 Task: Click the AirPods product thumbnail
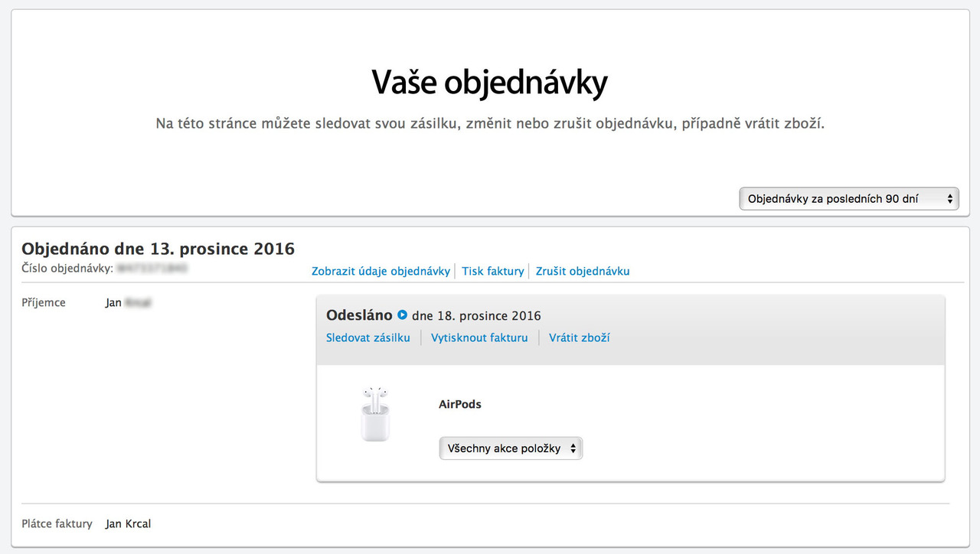(375, 414)
